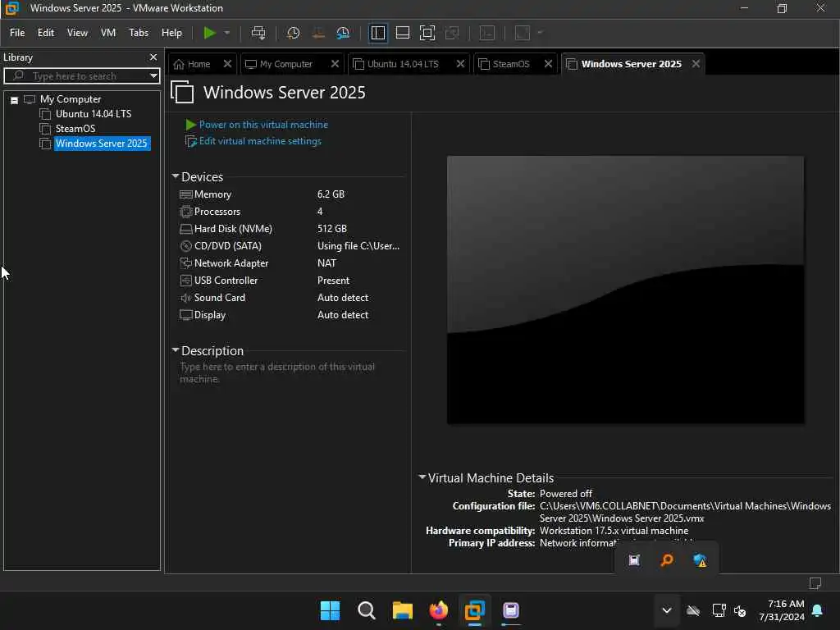The height and width of the screenshot is (630, 840).
Task: Take a snapshot using the clock toolbar icon
Action: click(293, 33)
